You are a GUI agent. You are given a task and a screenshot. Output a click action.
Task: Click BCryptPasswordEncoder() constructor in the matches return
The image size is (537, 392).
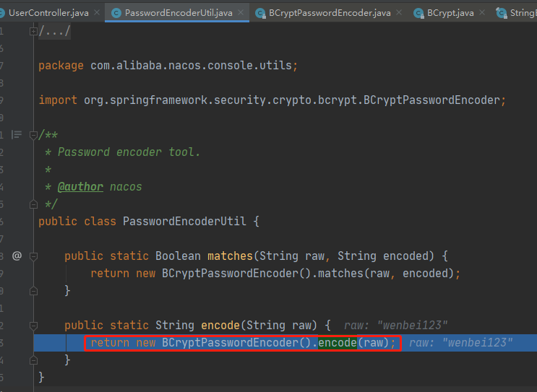pos(236,274)
